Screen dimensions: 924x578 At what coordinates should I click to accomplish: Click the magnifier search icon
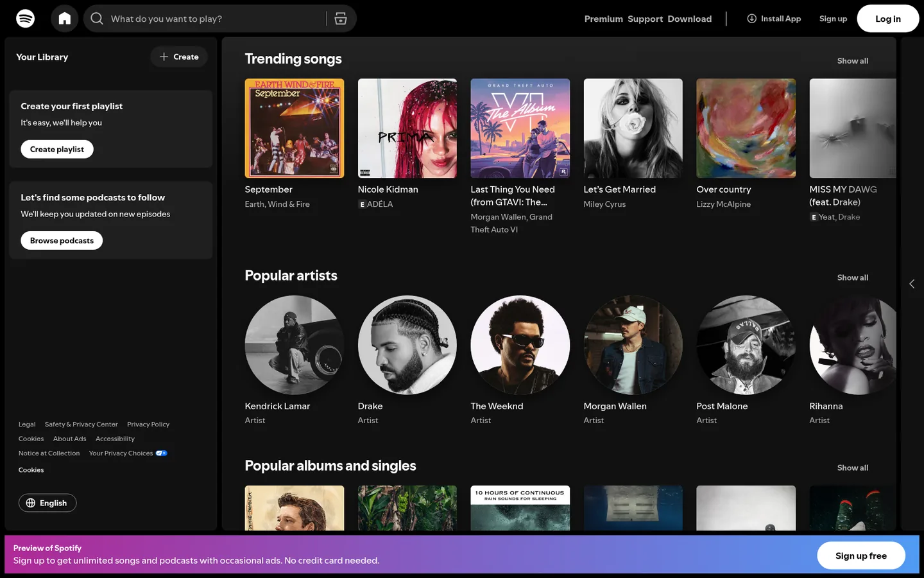pyautogui.click(x=97, y=19)
